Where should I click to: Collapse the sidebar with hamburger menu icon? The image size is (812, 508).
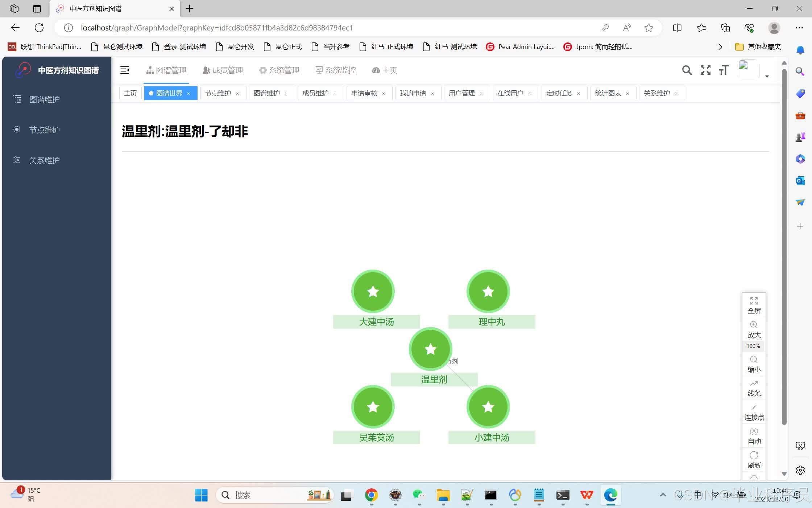point(125,70)
